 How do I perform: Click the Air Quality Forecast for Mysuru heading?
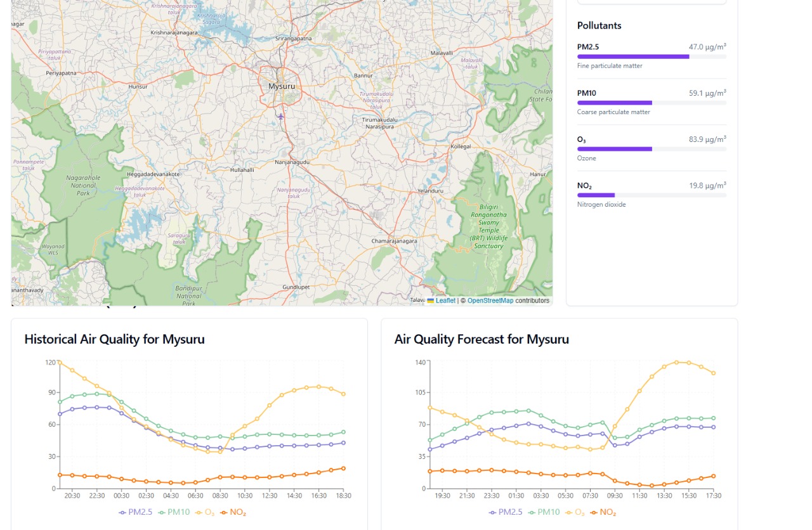pyautogui.click(x=481, y=339)
